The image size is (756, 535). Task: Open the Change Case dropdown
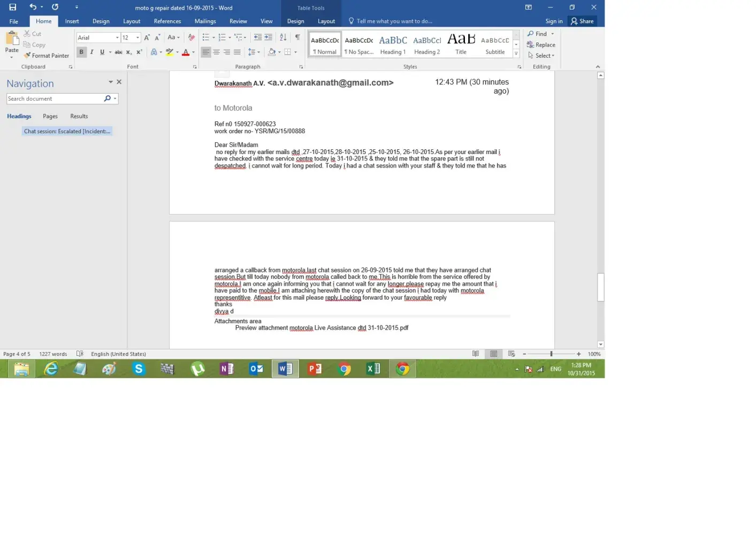point(173,37)
